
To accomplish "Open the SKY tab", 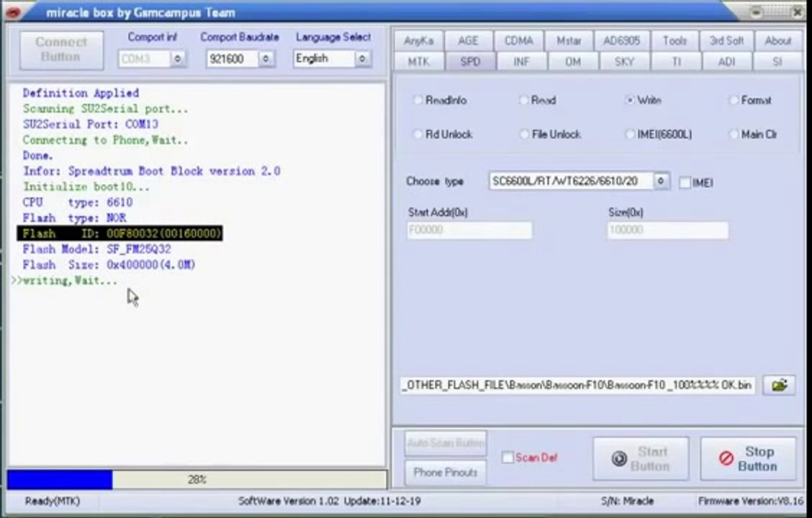I will (x=624, y=62).
